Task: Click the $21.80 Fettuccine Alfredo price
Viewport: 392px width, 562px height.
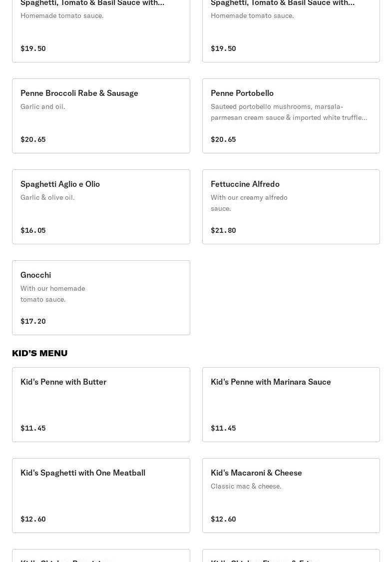Action: coord(223,230)
